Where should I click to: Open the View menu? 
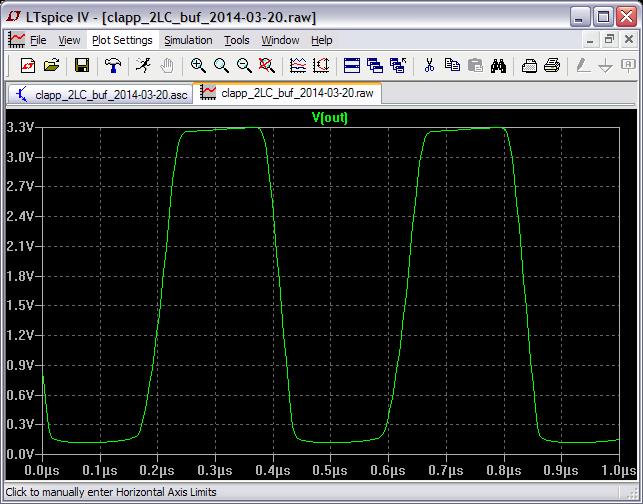(69, 40)
